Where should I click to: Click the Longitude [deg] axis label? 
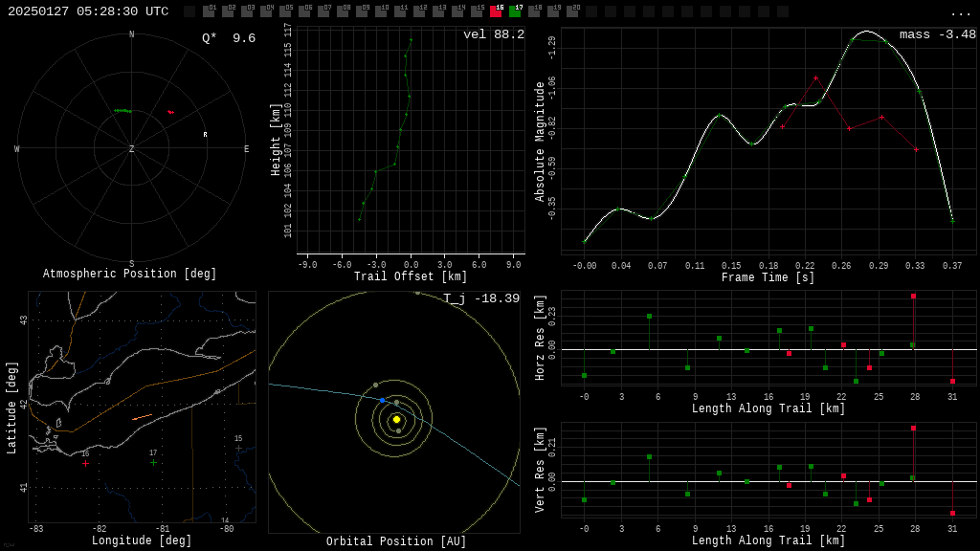click(142, 540)
